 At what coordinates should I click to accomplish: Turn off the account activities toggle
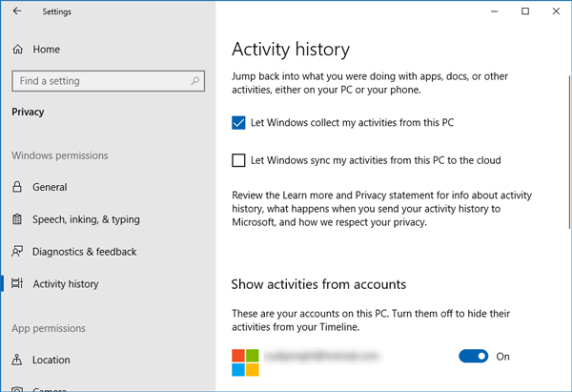474,356
